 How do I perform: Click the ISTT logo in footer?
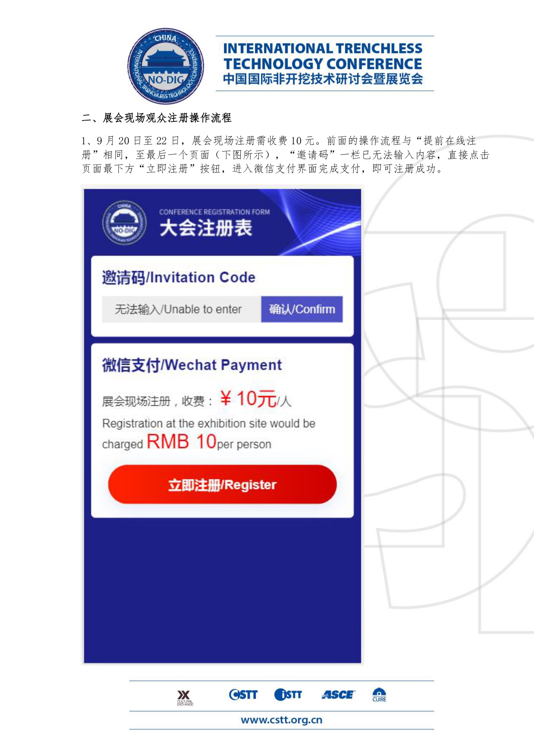(x=288, y=694)
